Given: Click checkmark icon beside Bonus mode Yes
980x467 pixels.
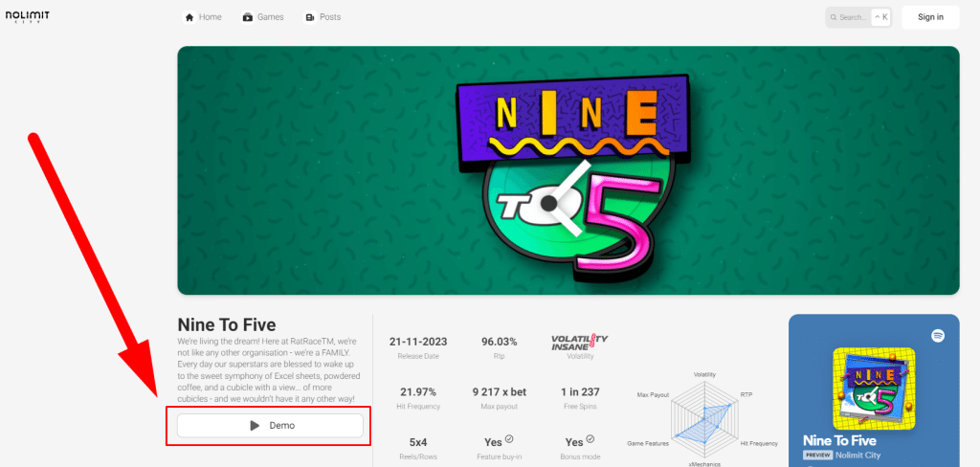Looking at the screenshot, I should (590, 439).
